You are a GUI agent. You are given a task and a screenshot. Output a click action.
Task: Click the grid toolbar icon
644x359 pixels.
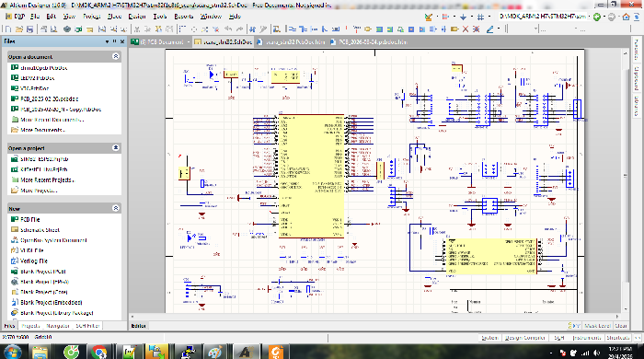pyautogui.click(x=480, y=17)
